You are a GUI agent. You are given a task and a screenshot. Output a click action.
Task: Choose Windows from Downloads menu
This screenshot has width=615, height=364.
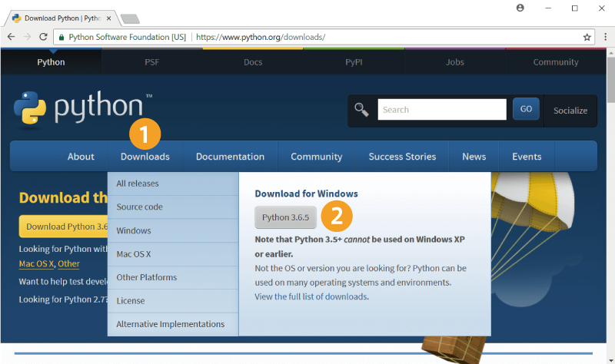[x=173, y=230]
